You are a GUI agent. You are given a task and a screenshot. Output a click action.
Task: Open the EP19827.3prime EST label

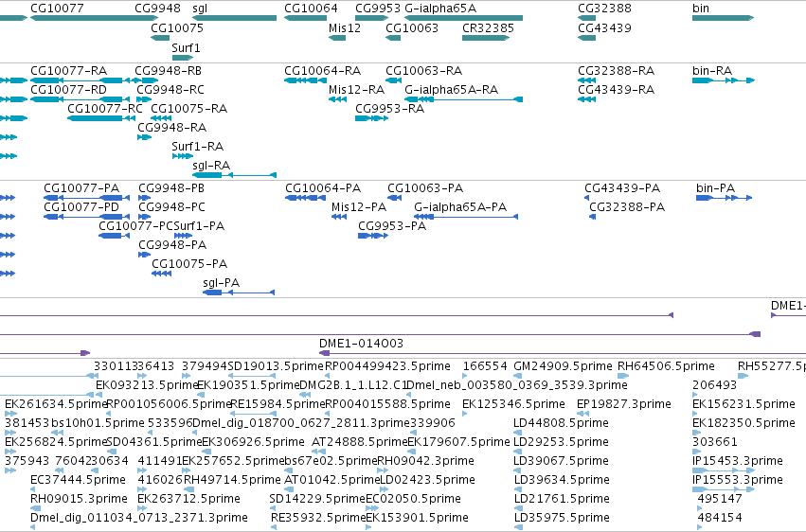point(624,404)
